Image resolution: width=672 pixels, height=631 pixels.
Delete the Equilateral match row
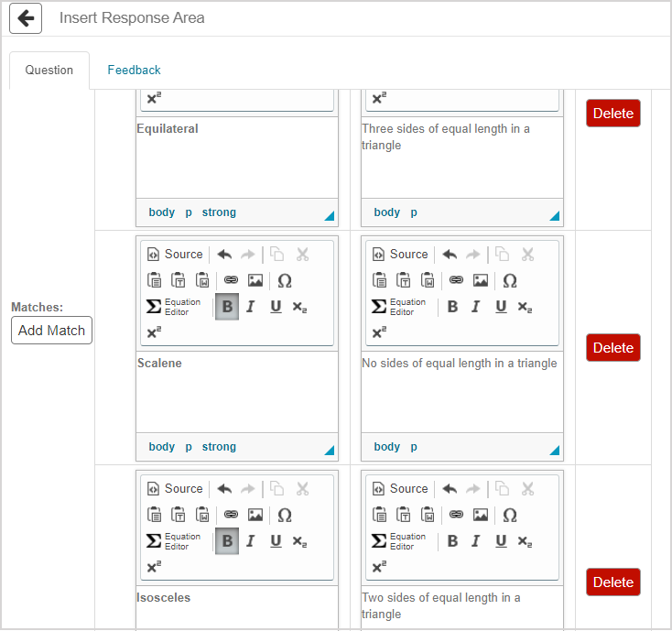click(612, 114)
